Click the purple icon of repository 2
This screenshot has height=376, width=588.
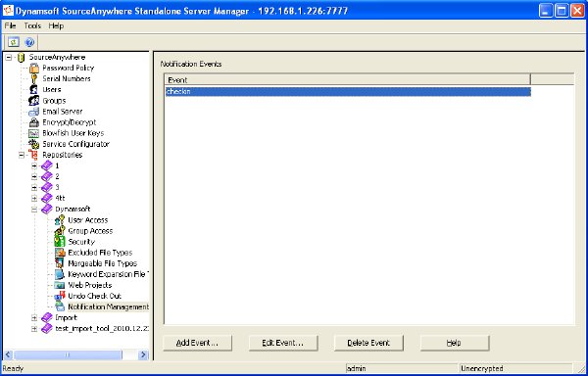(x=47, y=176)
